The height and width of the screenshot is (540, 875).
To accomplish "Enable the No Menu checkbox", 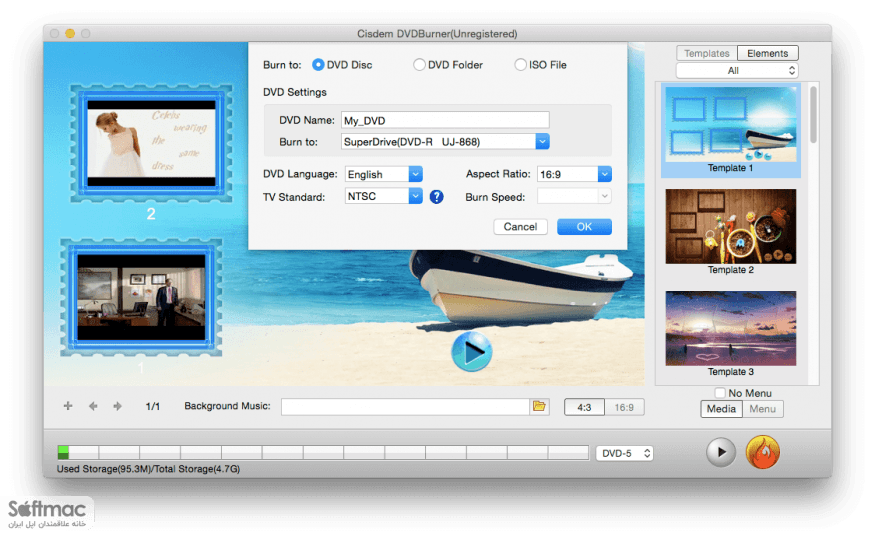I will coord(720,393).
